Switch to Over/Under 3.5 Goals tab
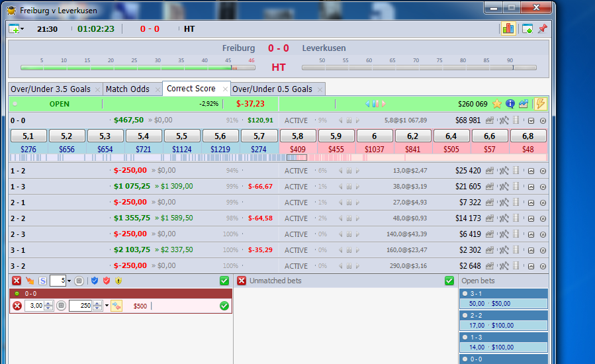 point(50,89)
